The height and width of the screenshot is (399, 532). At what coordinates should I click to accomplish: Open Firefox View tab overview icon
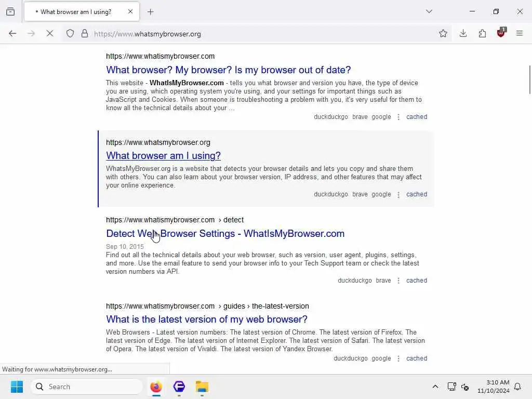coord(10,12)
